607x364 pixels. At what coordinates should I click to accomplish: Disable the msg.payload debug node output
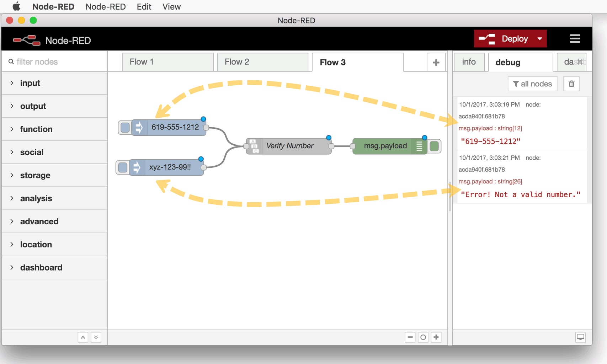(x=434, y=146)
